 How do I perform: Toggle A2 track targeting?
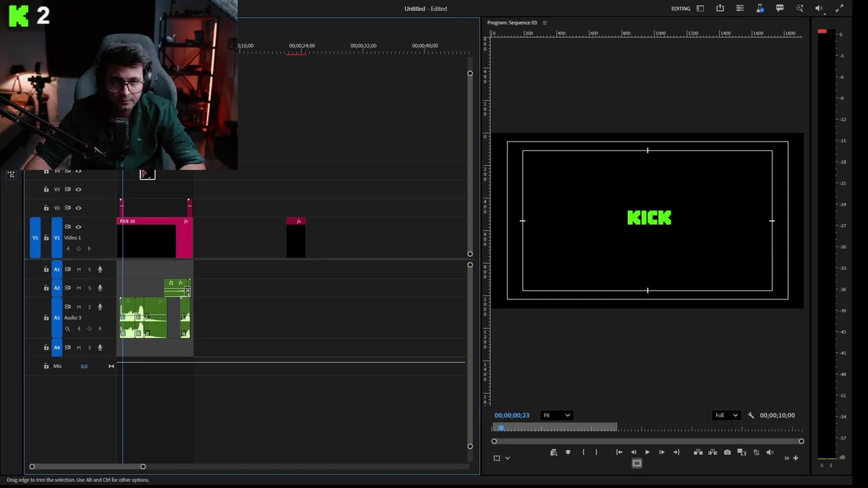point(57,288)
